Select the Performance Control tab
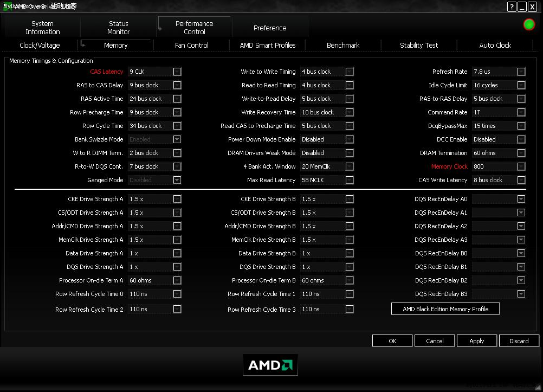The image size is (543, 392). 194,28
